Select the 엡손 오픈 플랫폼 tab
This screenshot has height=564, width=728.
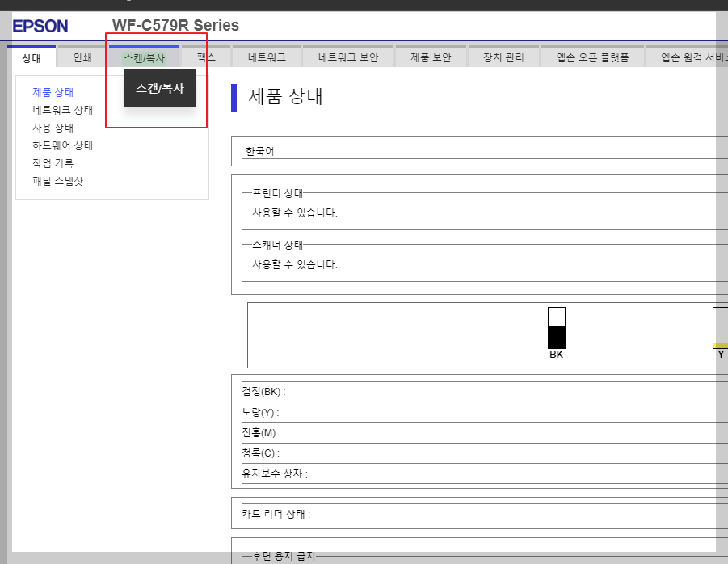(592, 57)
